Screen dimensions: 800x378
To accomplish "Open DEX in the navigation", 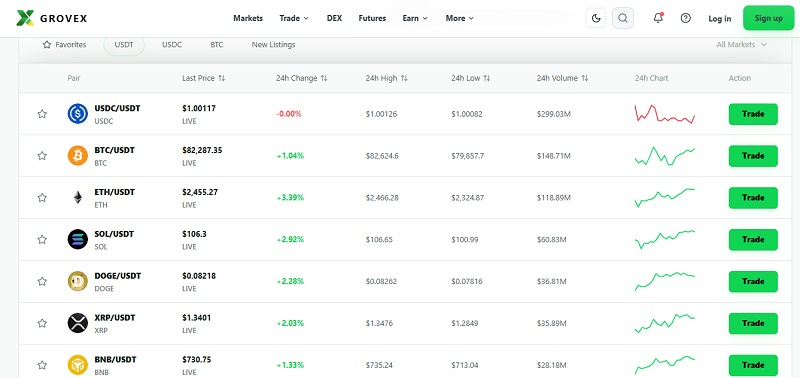I will pyautogui.click(x=334, y=18).
